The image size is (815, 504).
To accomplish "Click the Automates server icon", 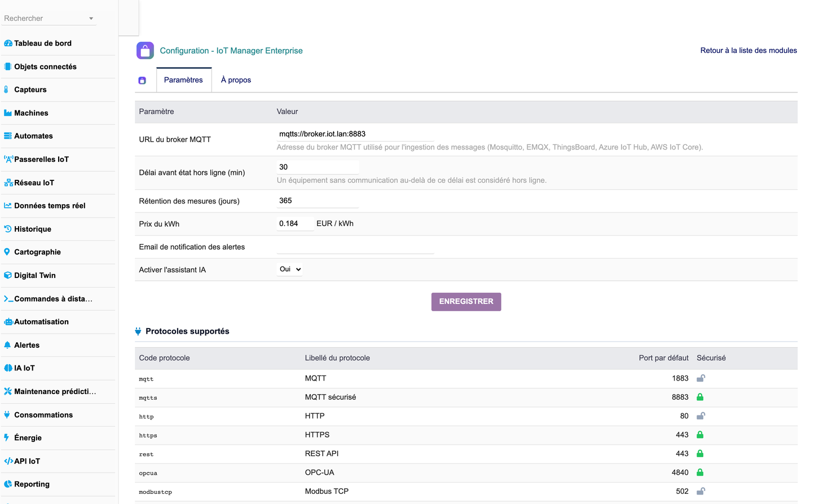I will tap(8, 136).
